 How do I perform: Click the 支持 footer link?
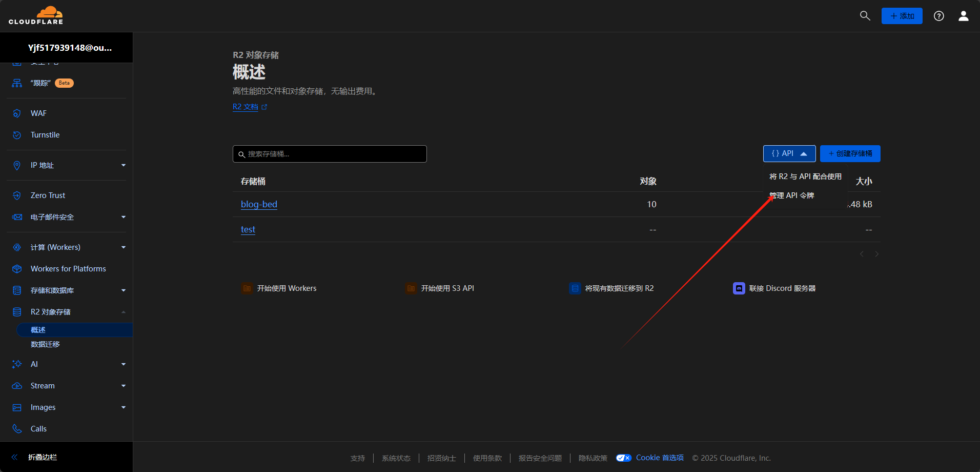pos(358,458)
